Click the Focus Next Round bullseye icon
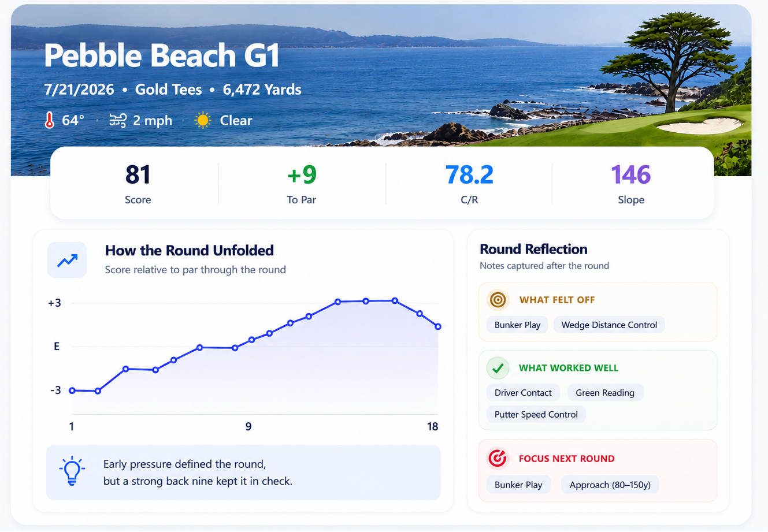 (498, 459)
